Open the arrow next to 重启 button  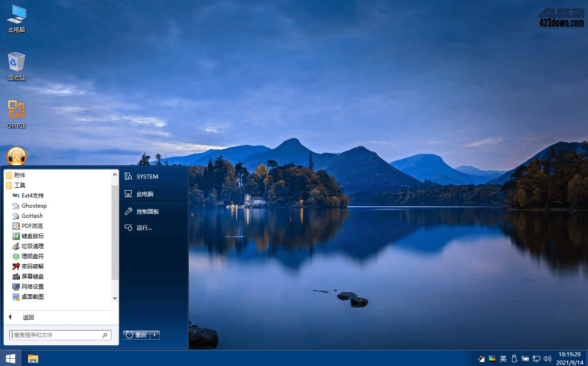(x=155, y=335)
